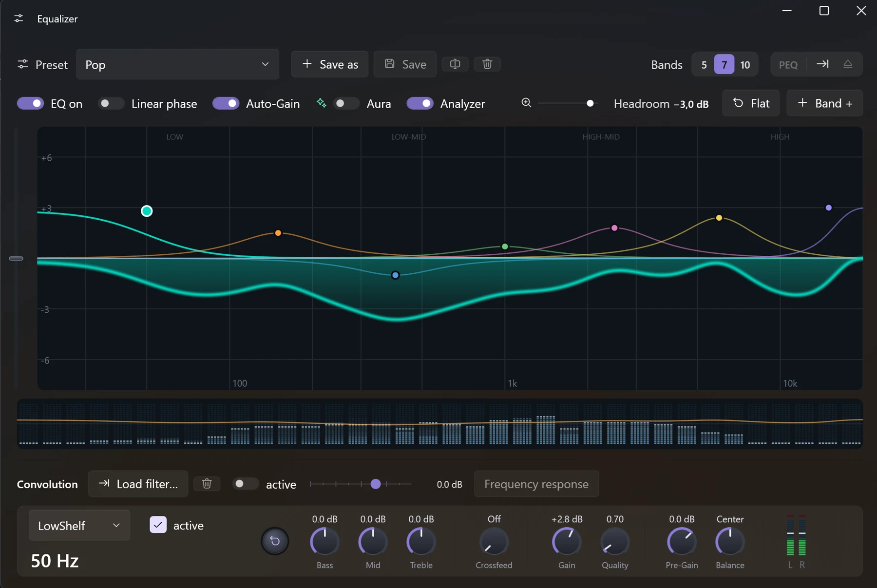877x588 pixels.
Task: Click the Mid knob
Action: [x=373, y=541]
